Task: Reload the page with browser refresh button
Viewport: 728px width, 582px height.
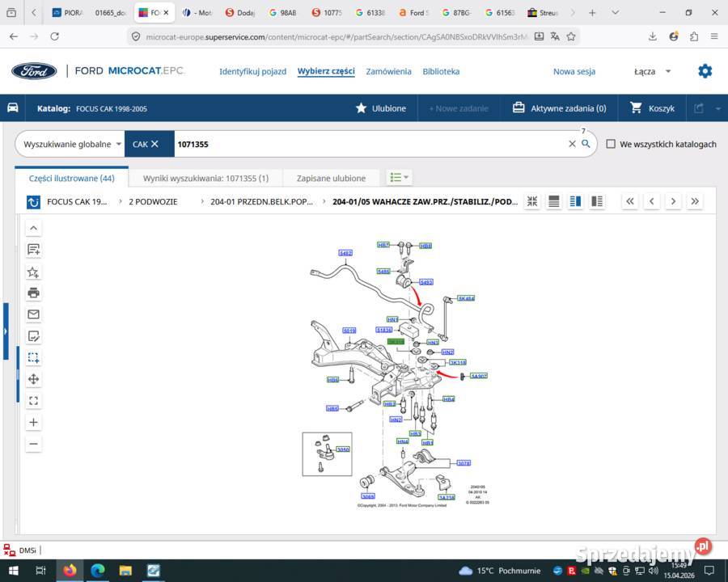Action: point(54,36)
